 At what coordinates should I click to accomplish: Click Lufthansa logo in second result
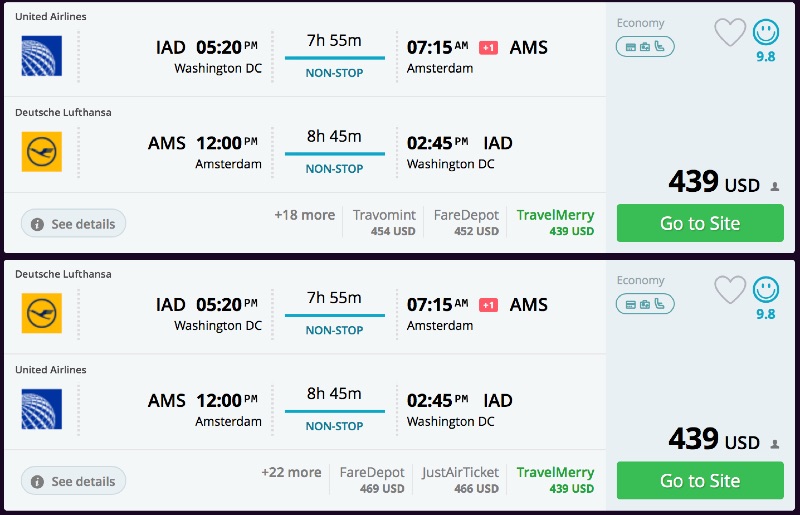coord(41,313)
